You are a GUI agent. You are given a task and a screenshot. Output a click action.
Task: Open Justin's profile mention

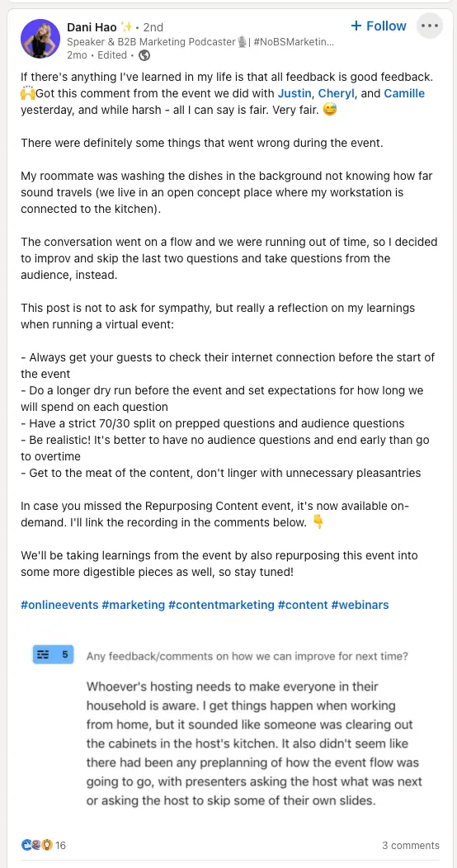[294, 93]
